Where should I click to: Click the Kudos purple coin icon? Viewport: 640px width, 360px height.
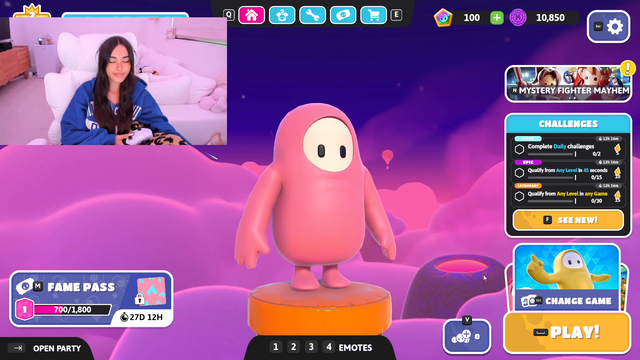pos(518,18)
